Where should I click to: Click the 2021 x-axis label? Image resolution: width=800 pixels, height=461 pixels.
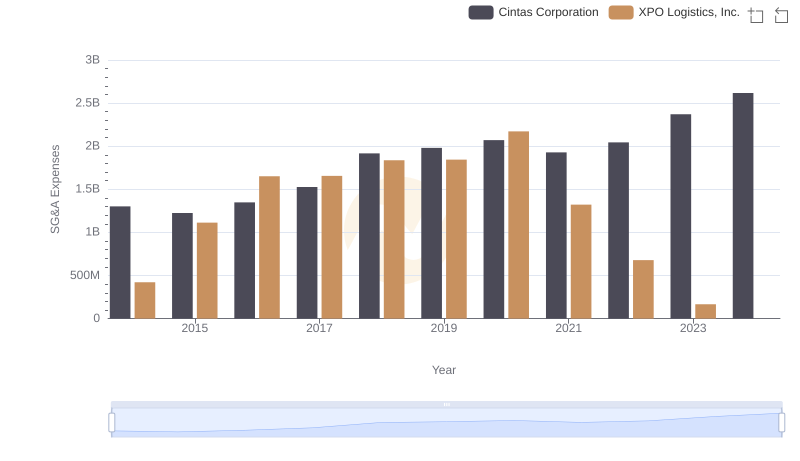568,328
